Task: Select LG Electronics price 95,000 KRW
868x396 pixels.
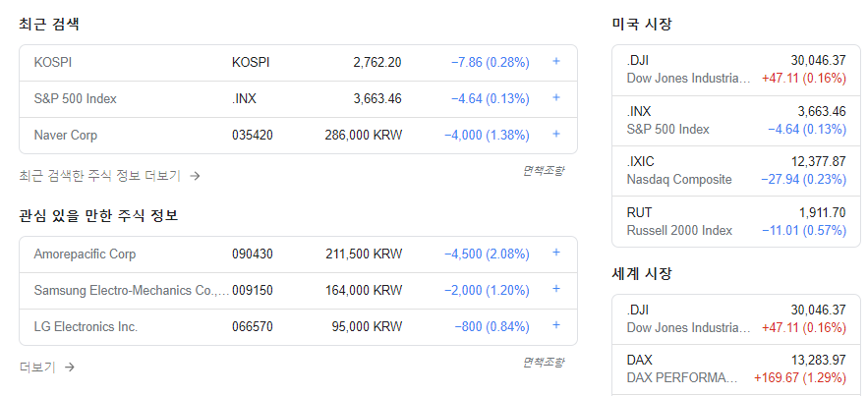Action: [367, 327]
